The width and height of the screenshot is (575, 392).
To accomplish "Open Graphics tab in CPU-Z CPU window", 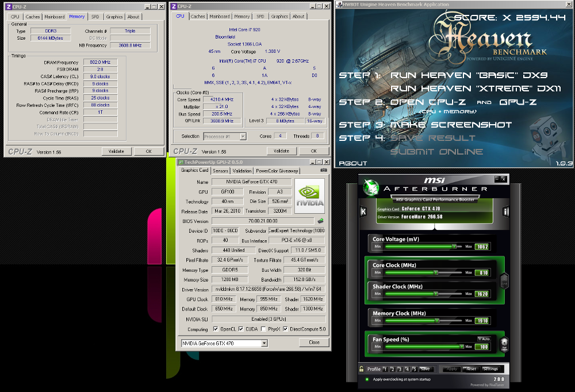I will point(279,17).
